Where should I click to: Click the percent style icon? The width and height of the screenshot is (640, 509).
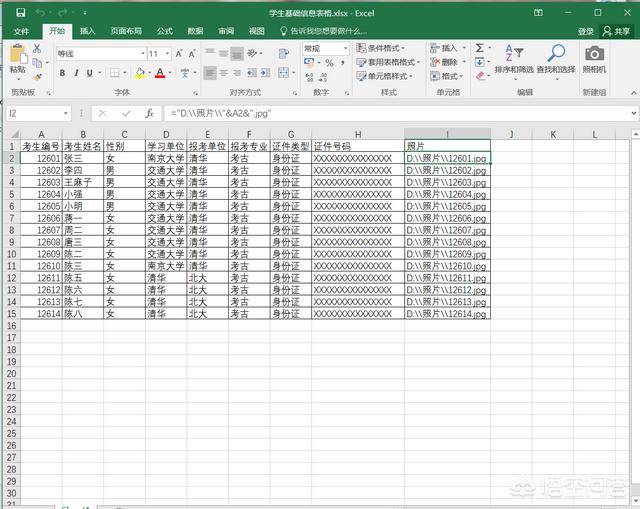point(329,63)
